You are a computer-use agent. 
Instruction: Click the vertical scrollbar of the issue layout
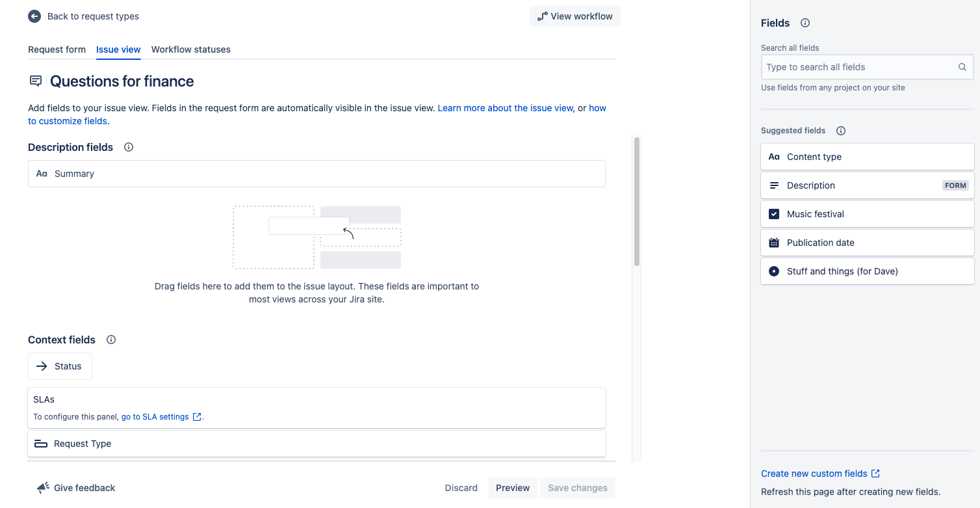(x=637, y=202)
